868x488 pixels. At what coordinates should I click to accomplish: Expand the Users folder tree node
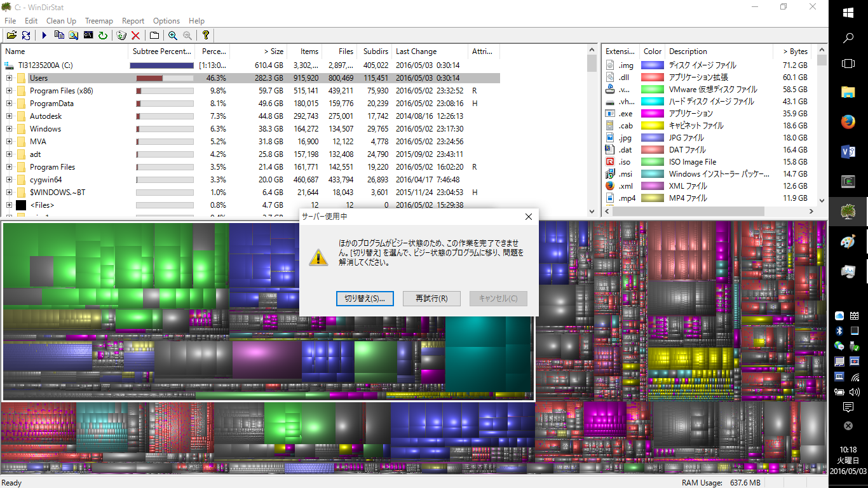click(x=9, y=78)
